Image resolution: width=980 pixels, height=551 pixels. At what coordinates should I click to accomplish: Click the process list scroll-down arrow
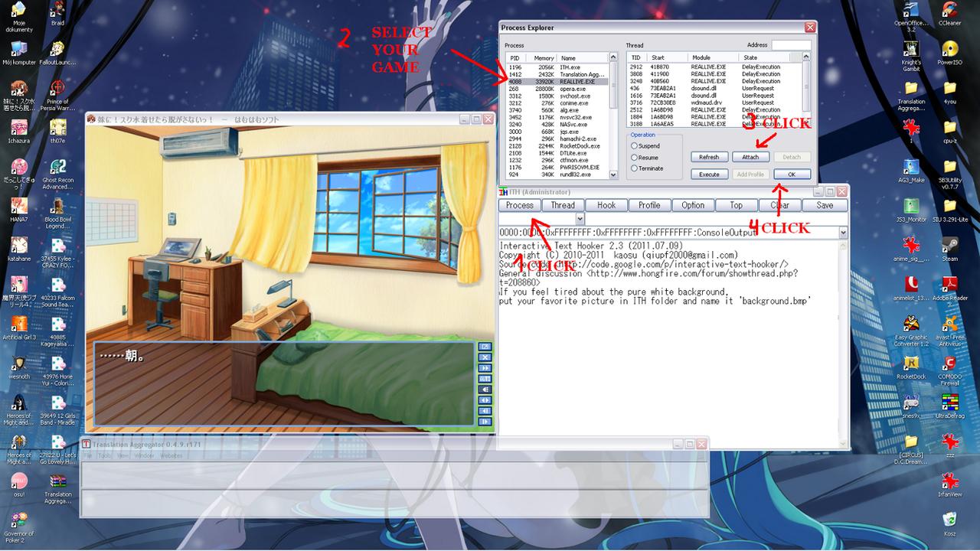pos(613,174)
